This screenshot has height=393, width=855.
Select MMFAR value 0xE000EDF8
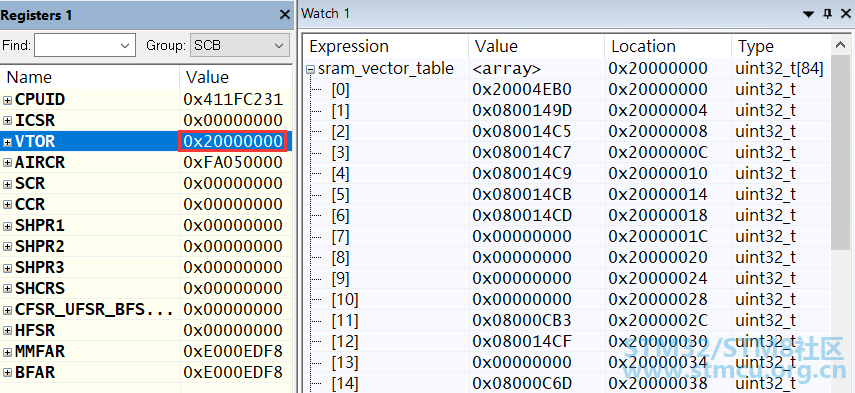[233, 352]
